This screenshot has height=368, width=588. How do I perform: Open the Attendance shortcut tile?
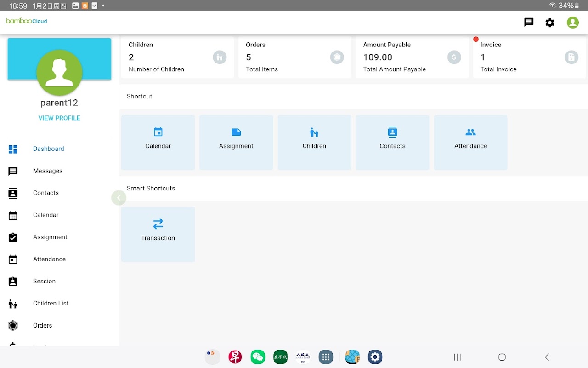pos(470,143)
